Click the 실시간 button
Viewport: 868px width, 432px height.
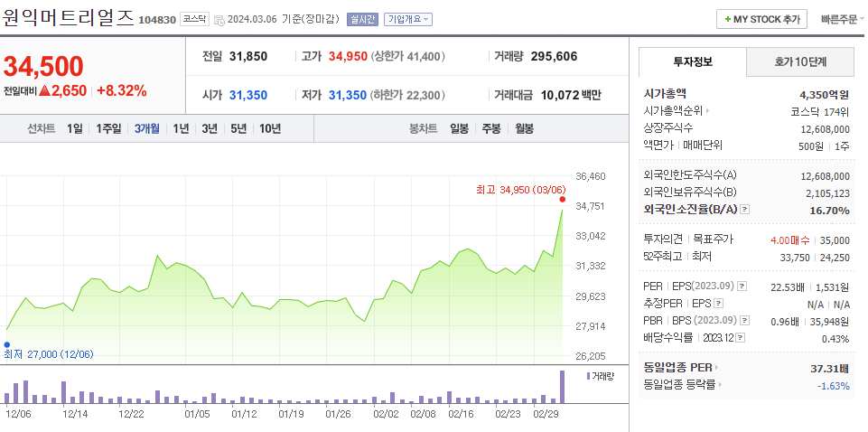[362, 19]
